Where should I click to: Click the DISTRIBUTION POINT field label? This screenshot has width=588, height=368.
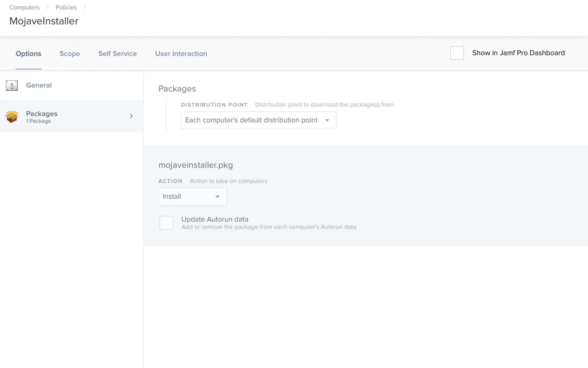pos(214,105)
